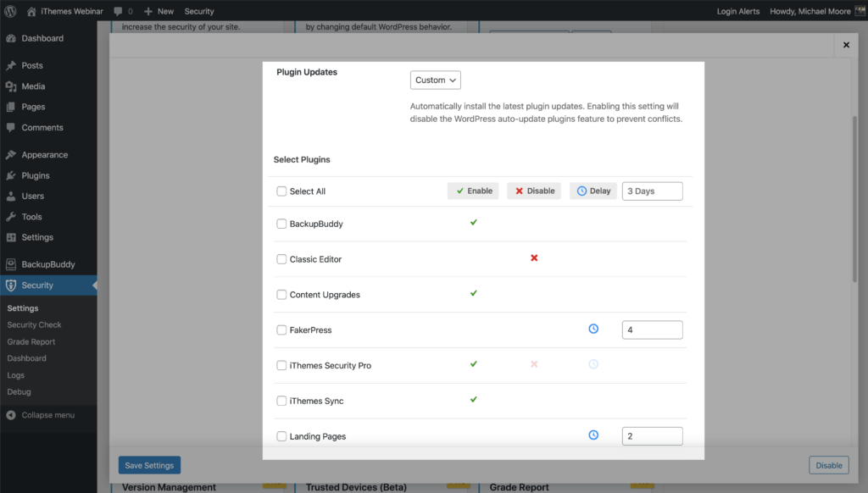Tick the FakerPress checkbox
Viewport: 868px width, 493px height.
[x=281, y=330]
